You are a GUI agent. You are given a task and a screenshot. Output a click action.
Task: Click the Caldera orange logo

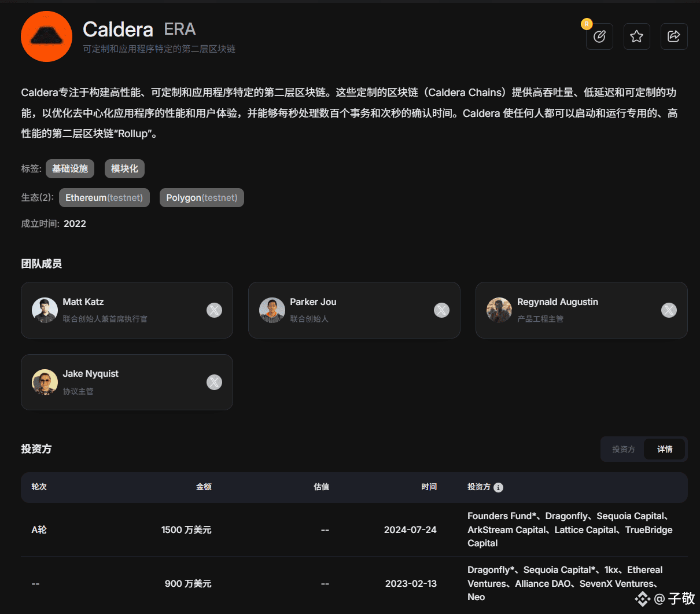click(46, 36)
